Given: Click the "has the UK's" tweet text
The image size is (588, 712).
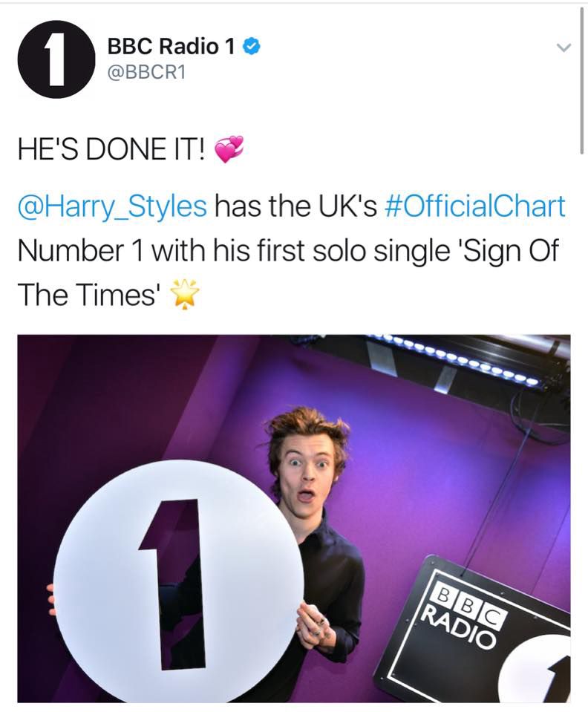Looking at the screenshot, I should pos(295,206).
